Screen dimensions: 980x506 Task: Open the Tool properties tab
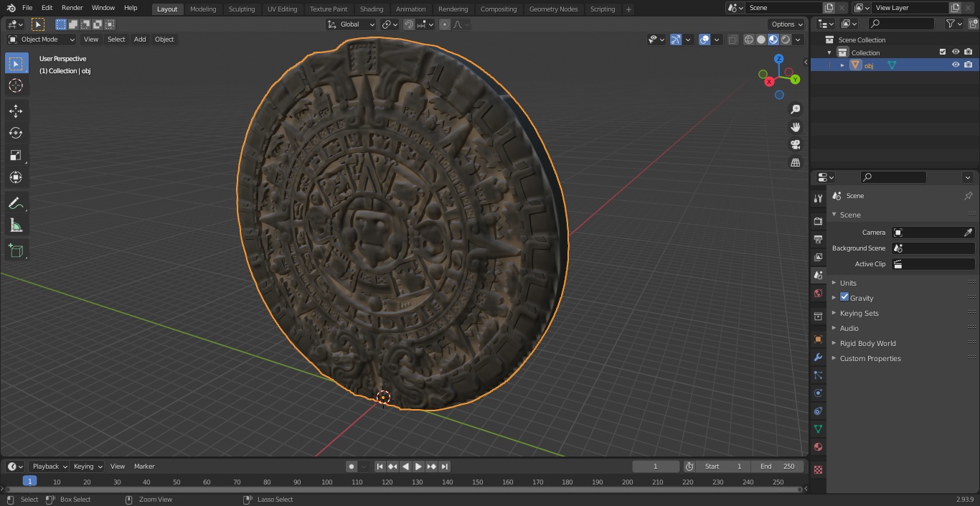pos(818,198)
